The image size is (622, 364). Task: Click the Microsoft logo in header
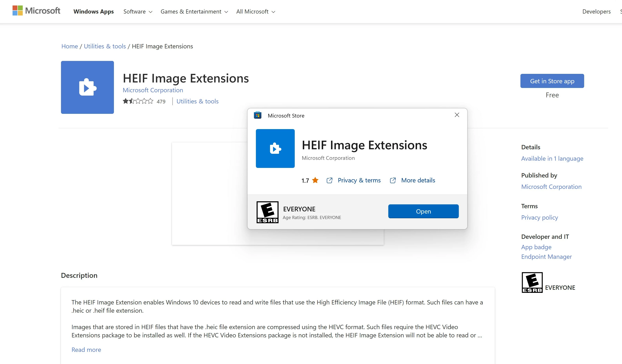tap(36, 11)
